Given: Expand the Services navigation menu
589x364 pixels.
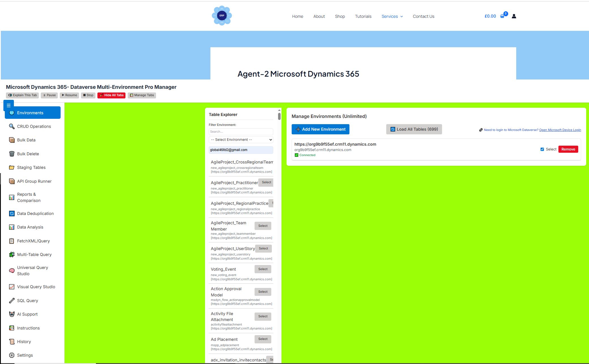Looking at the screenshot, I should click(x=392, y=16).
